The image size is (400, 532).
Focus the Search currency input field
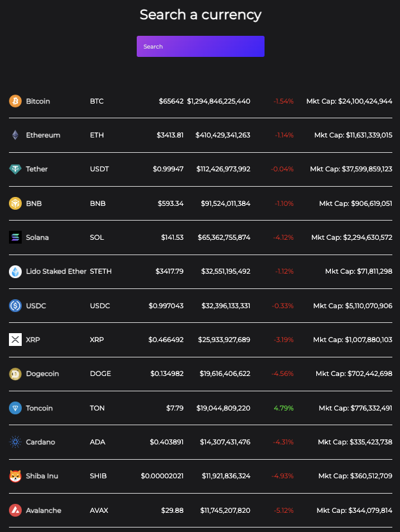click(201, 46)
